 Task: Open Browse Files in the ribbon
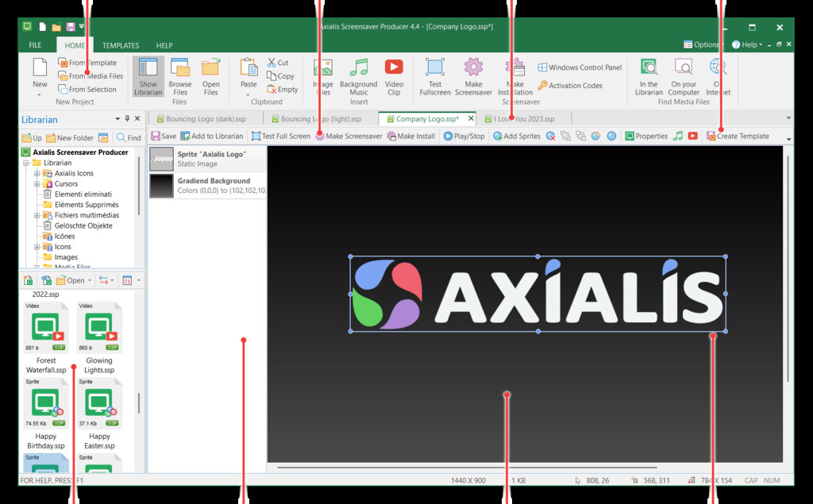(179, 67)
